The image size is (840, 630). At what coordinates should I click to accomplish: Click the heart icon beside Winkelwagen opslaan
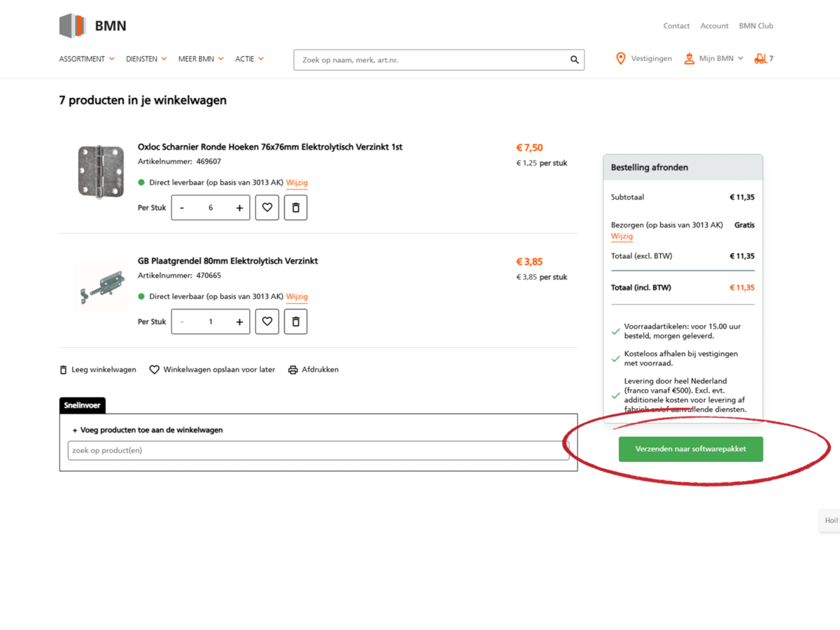pos(154,370)
